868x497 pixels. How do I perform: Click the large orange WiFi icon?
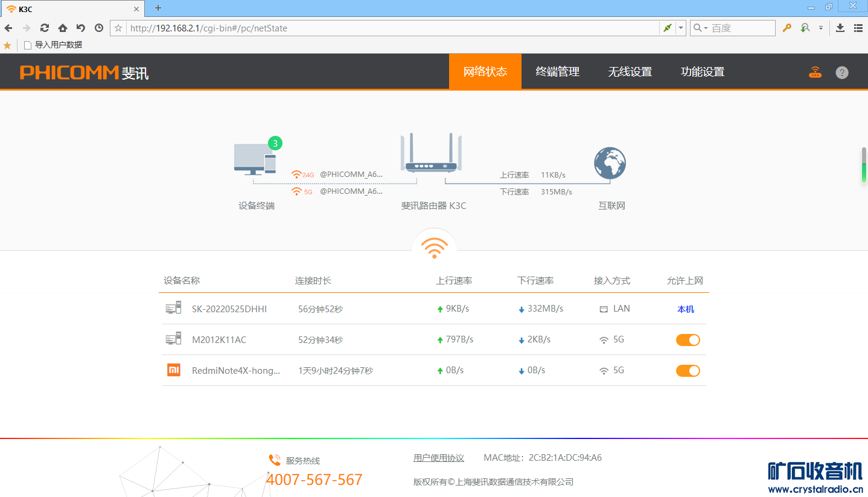434,246
